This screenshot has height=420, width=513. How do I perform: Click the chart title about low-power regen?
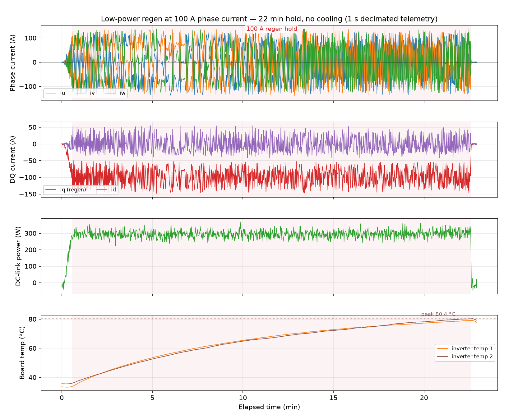269,19
